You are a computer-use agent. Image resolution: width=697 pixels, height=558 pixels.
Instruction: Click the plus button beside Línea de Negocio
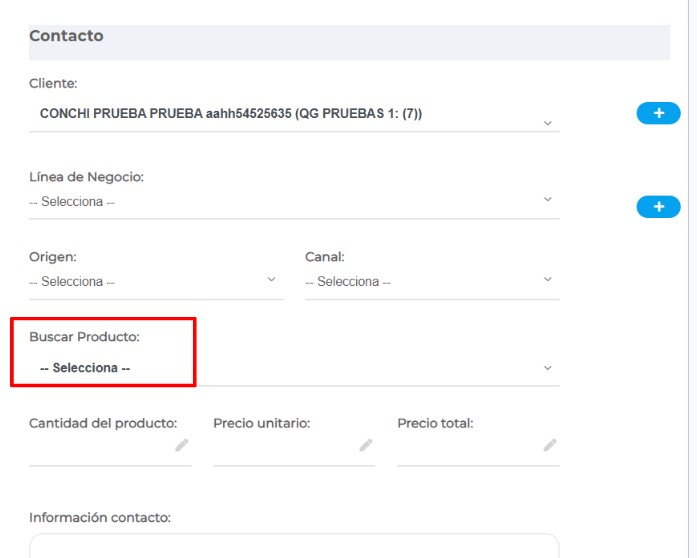pyautogui.click(x=658, y=207)
